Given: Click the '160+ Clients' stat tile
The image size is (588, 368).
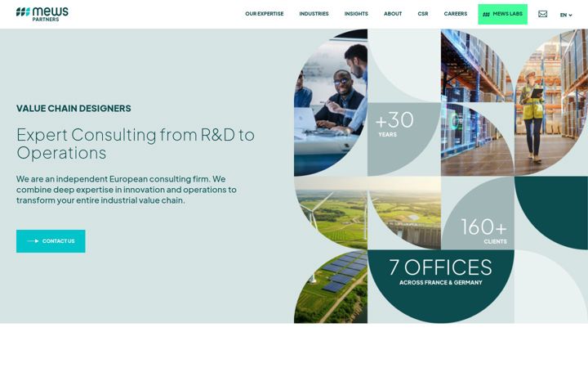Looking at the screenshot, I should (478, 213).
